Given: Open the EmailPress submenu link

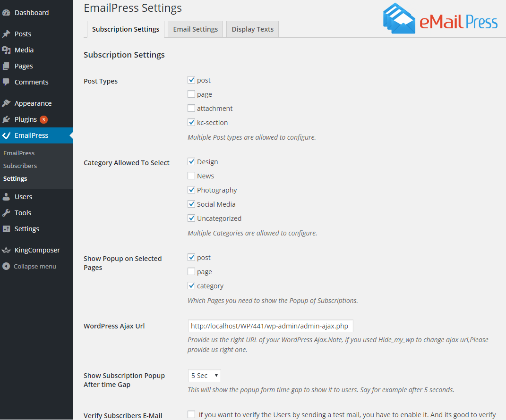Looking at the screenshot, I should click(19, 153).
